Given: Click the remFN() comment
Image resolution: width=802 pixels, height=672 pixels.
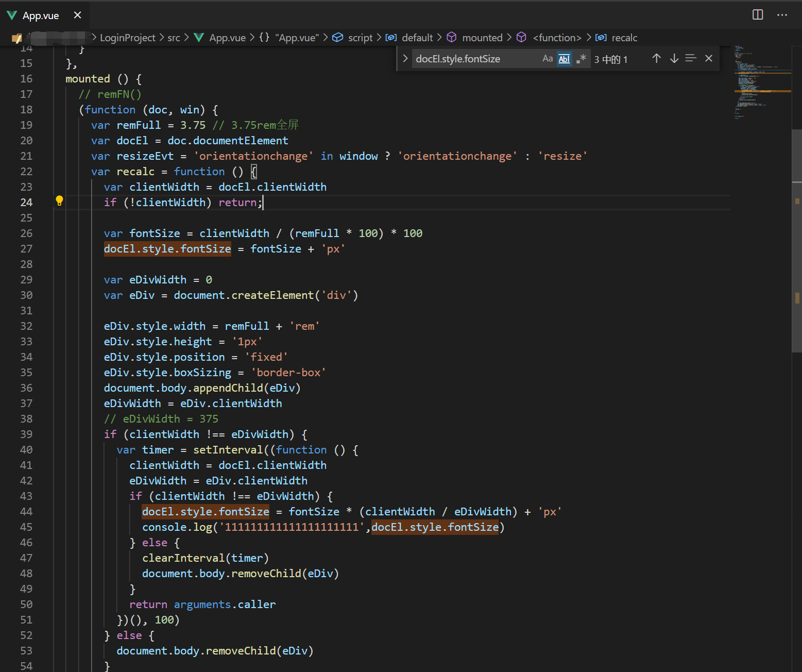Looking at the screenshot, I should point(110,94).
